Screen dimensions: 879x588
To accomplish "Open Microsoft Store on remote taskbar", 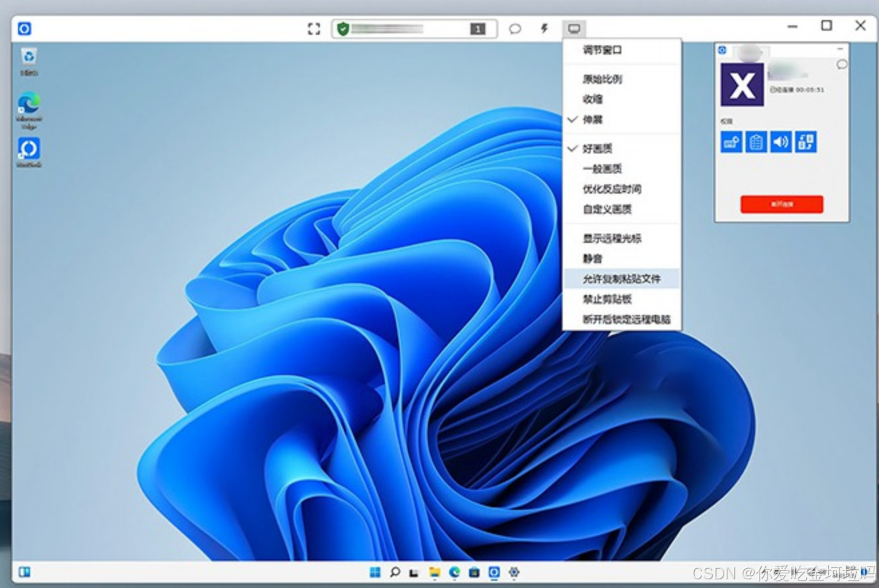I will pyautogui.click(x=474, y=572).
